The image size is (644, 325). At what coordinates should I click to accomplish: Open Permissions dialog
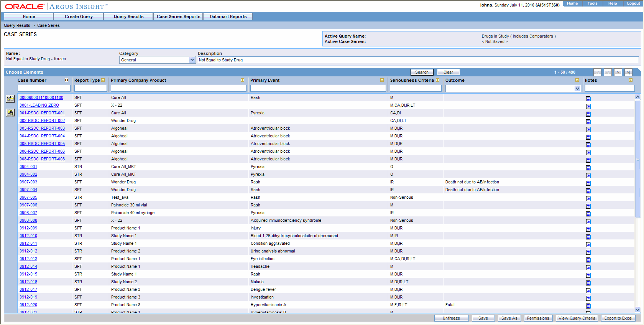click(538, 318)
